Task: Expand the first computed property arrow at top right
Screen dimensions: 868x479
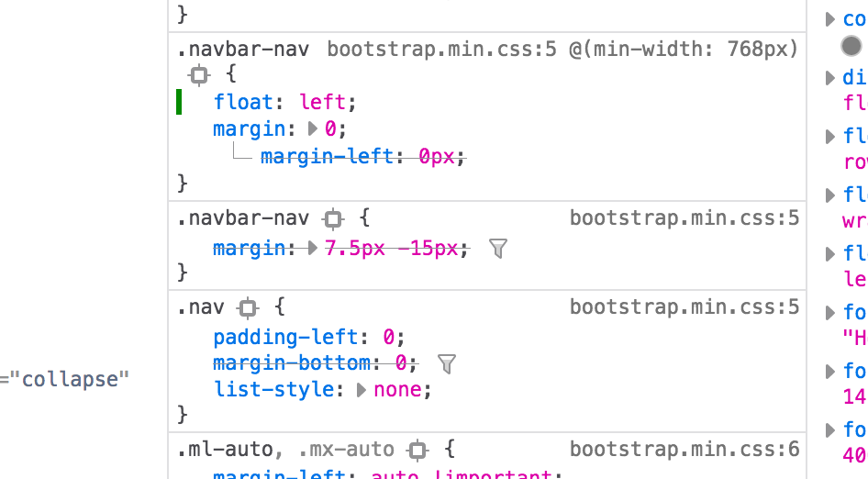Action: [x=830, y=19]
